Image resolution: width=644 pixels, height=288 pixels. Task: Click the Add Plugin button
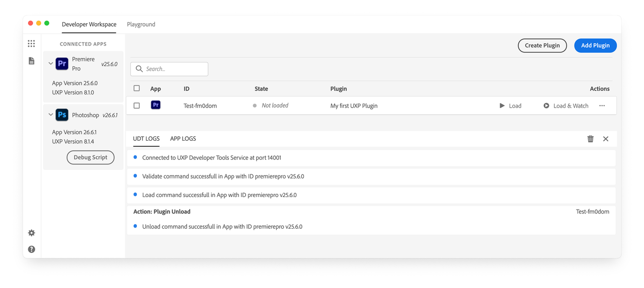point(595,45)
